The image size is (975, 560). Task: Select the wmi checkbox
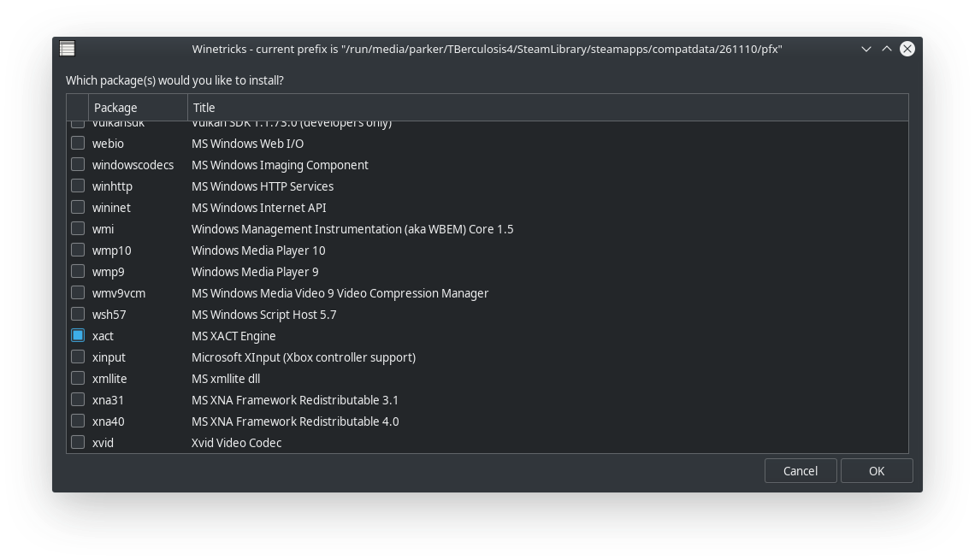(x=78, y=229)
